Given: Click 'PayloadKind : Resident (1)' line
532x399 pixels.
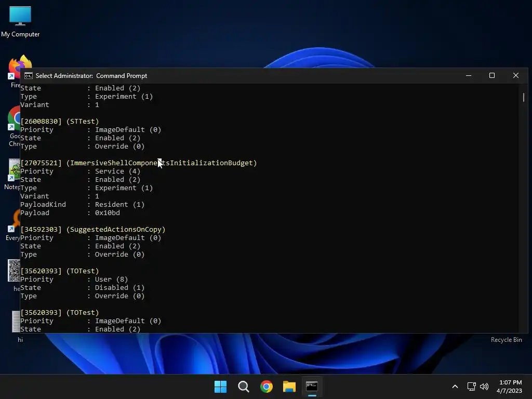Looking at the screenshot, I should [x=83, y=205].
